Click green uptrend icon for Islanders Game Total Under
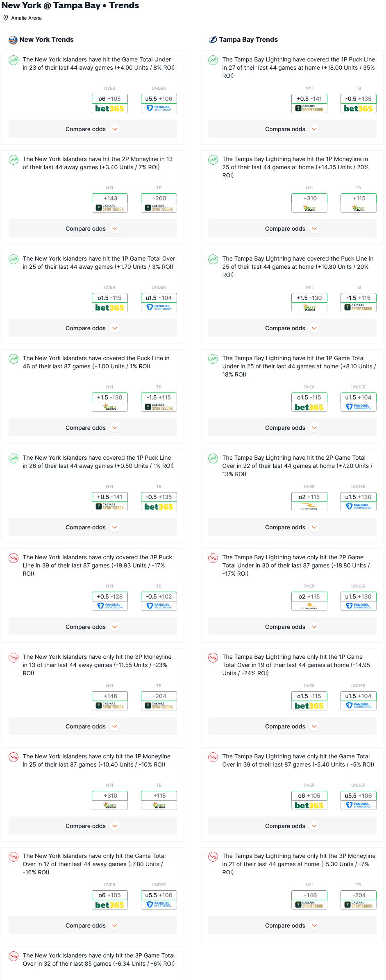Screen dimensions: 386x980 14,60
